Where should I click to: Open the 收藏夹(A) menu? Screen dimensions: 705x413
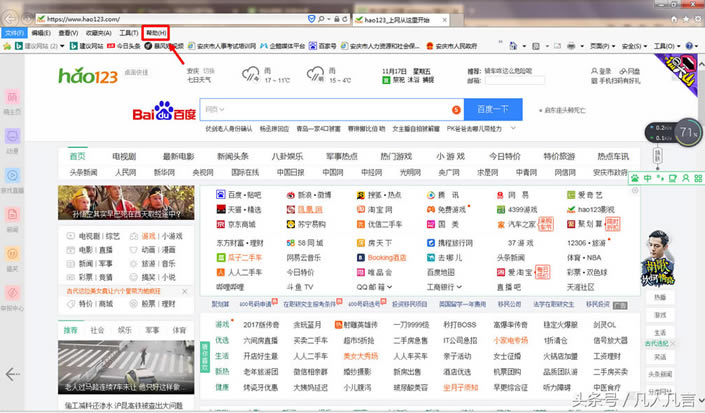99,33
